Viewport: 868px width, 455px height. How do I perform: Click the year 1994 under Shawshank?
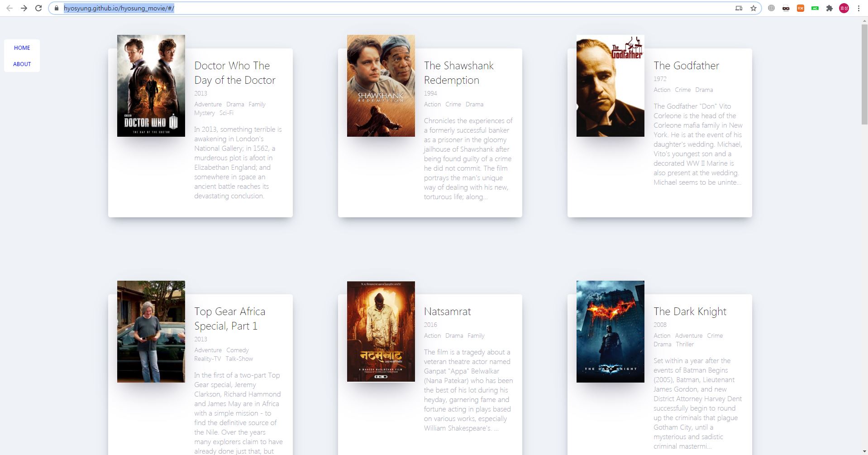click(430, 93)
